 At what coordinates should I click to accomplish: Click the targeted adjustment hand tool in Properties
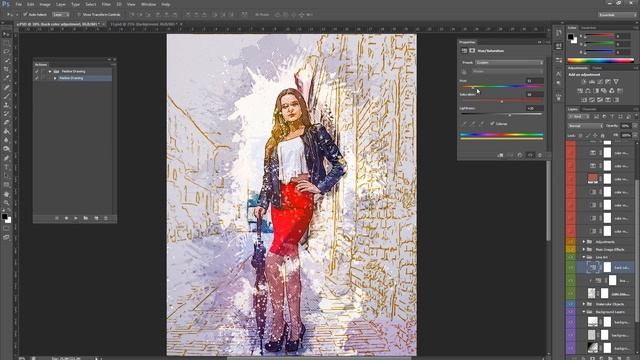pyautogui.click(x=464, y=72)
